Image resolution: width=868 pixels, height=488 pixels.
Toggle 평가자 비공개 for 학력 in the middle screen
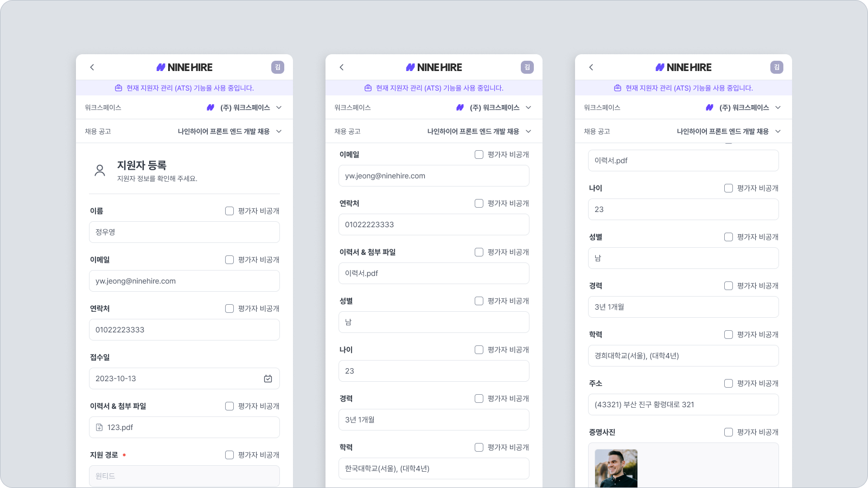479,447
